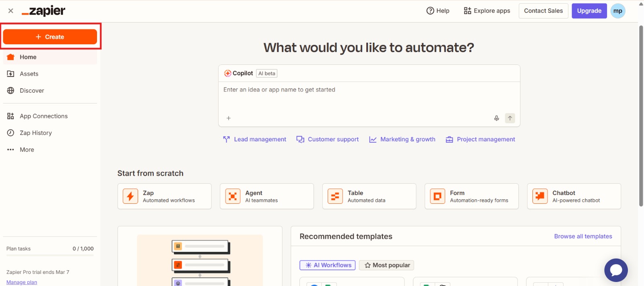
Task: Click the Plan tasks usage progress bar
Action: (50, 255)
